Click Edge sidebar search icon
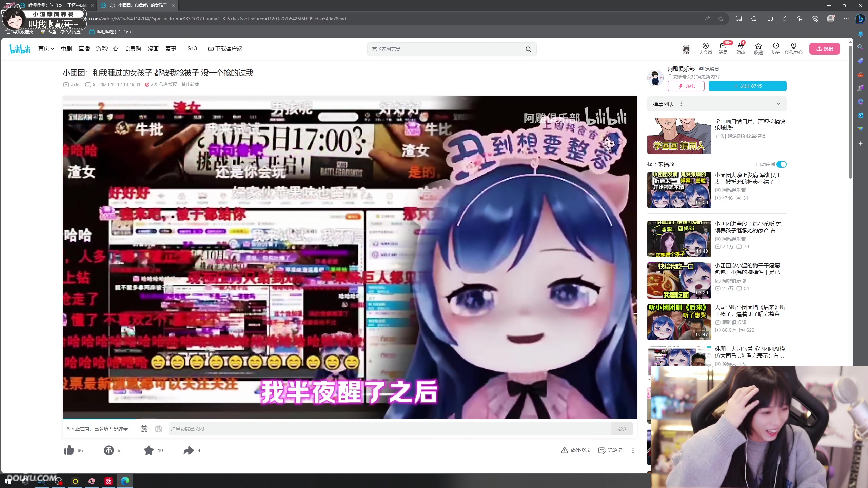This screenshot has height=488, width=868. (860, 47)
